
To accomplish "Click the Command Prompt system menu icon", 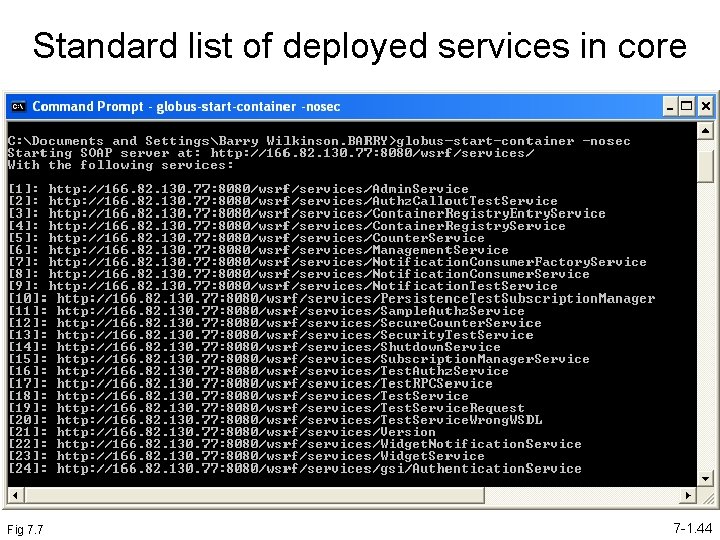I will 18,107.
